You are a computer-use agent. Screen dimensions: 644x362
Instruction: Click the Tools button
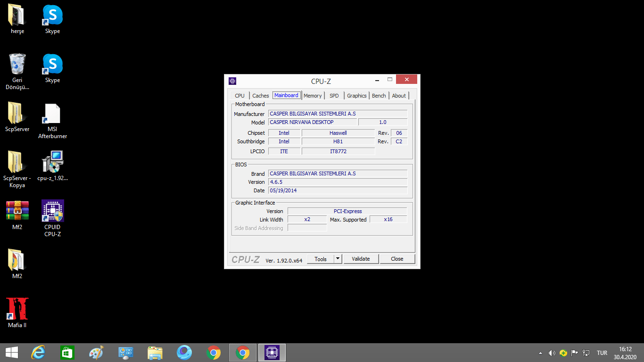pyautogui.click(x=321, y=259)
